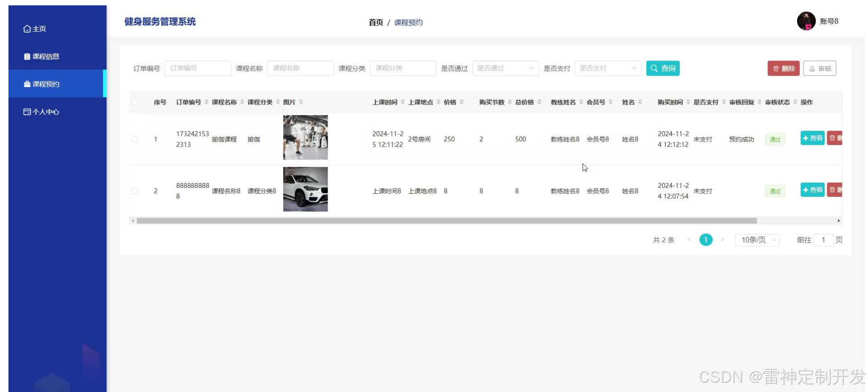The image size is (868, 392).
Task: Sort by 审核回复 column
Action: coord(759,102)
